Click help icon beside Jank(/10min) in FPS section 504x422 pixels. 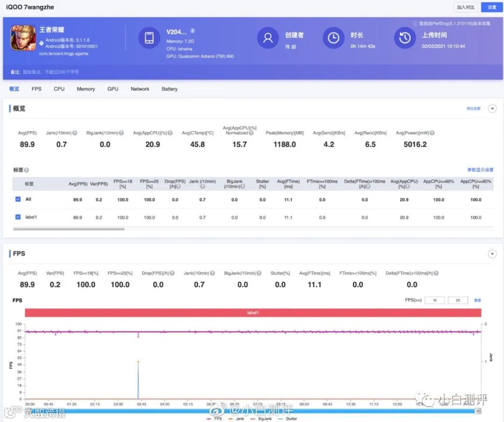tap(212, 273)
